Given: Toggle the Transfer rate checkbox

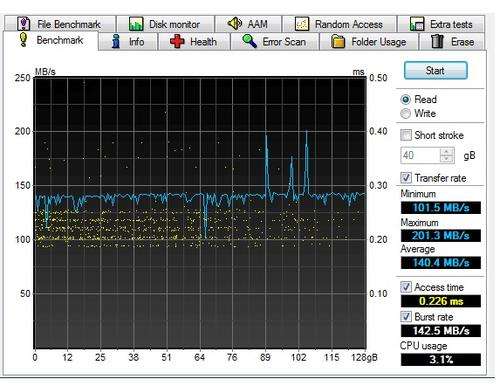Looking at the screenshot, I should (x=406, y=178).
